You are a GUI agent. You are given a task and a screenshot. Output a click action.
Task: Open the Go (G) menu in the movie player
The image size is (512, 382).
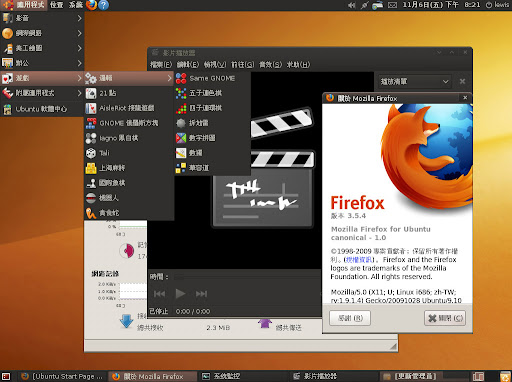tap(242, 65)
